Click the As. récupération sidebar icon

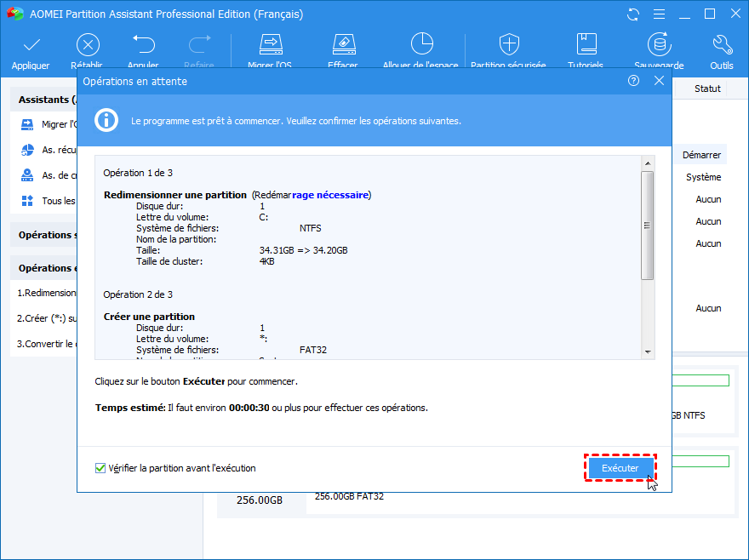point(27,150)
